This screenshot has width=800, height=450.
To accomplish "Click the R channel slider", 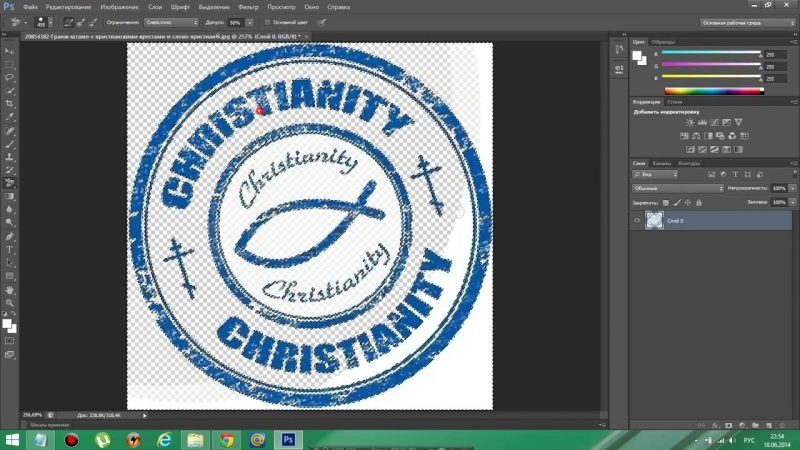I will tap(711, 53).
